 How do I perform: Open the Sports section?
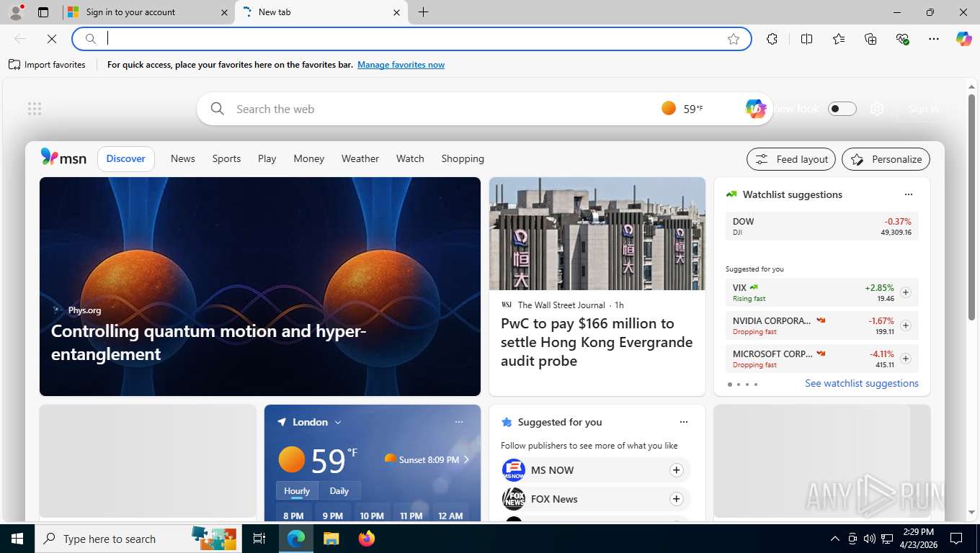click(226, 158)
